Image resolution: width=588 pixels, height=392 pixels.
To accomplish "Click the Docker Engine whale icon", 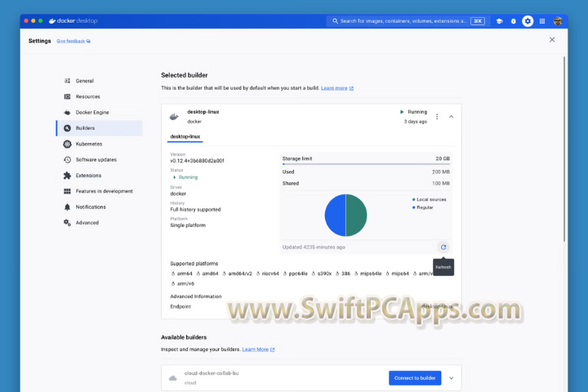I will pos(67,112).
